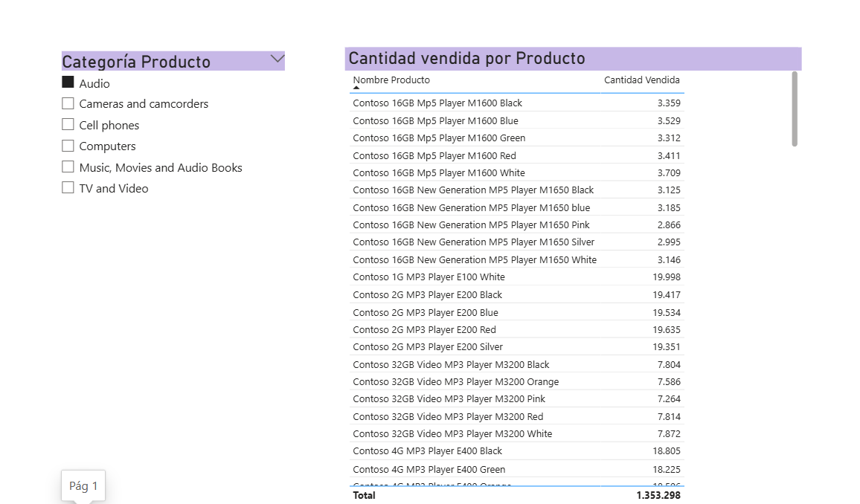This screenshot has width=860, height=504.
Task: Click the Total row label
Action: tap(365, 495)
